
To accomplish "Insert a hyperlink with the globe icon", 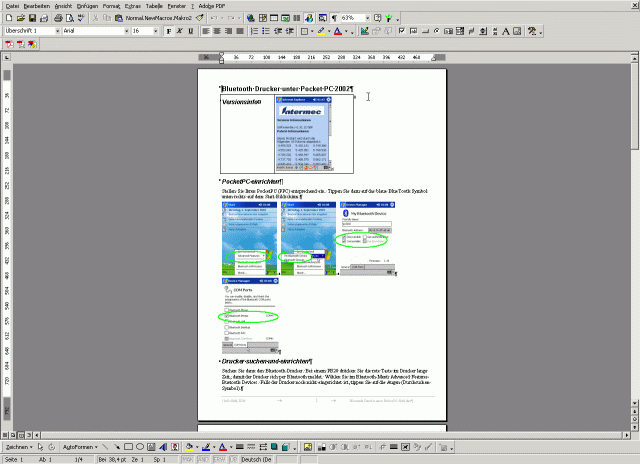I will 251,18.
